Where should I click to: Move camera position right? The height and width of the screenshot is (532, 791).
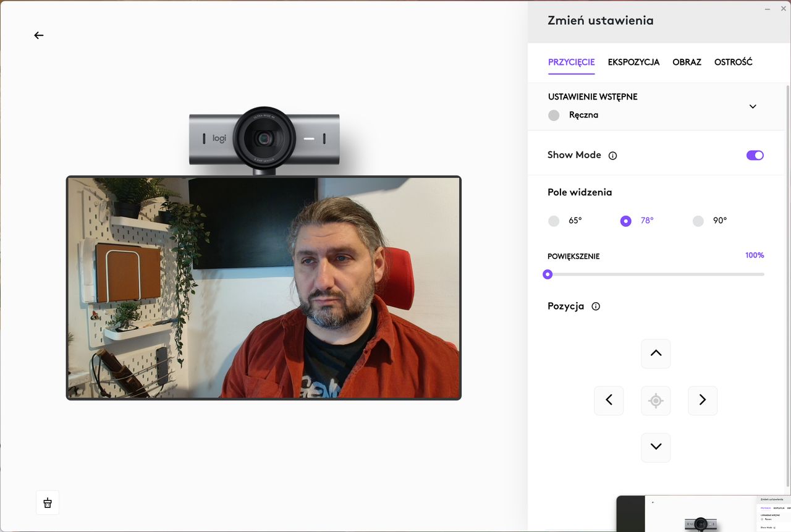pyautogui.click(x=703, y=400)
